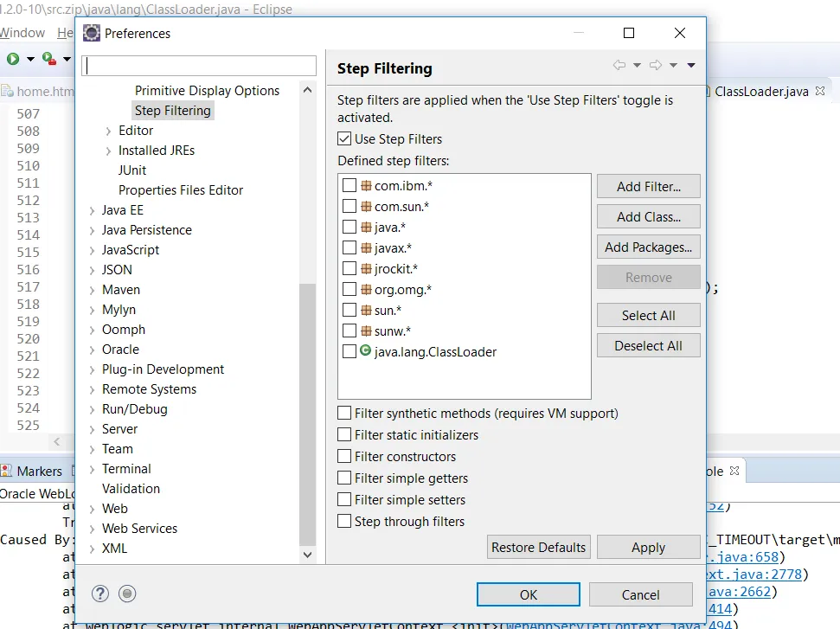Click the package icon beside com.sun.*

tap(366, 206)
